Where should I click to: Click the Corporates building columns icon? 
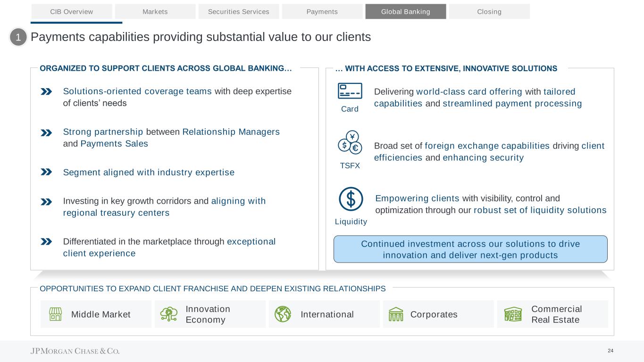pyautogui.click(x=396, y=314)
